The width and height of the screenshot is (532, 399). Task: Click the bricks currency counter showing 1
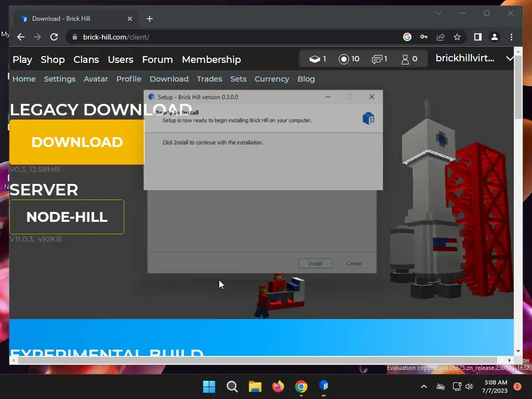(x=317, y=59)
